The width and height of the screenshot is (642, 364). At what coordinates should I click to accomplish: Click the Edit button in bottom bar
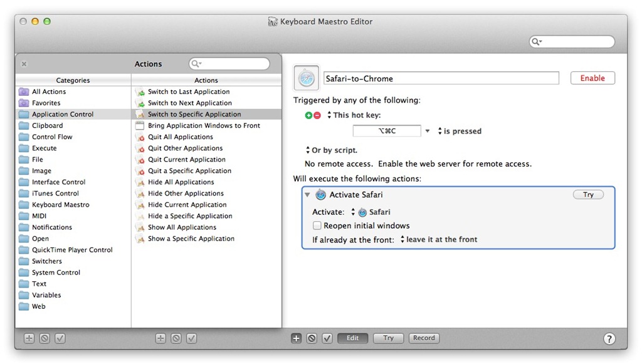tap(353, 338)
